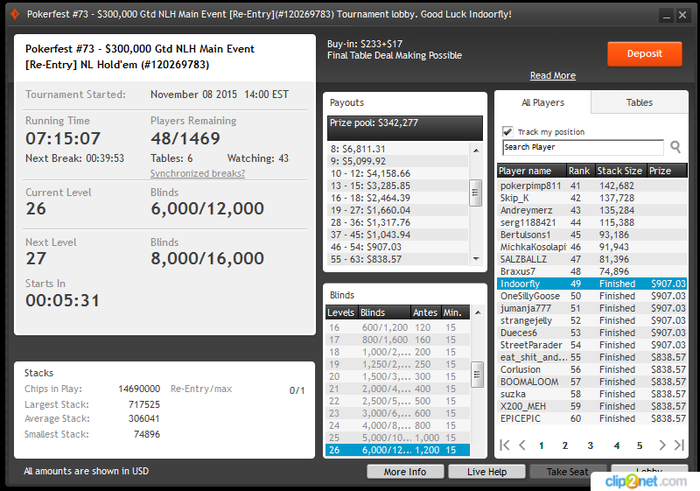
Task: Select player row Corlusion
Action: tap(592, 370)
